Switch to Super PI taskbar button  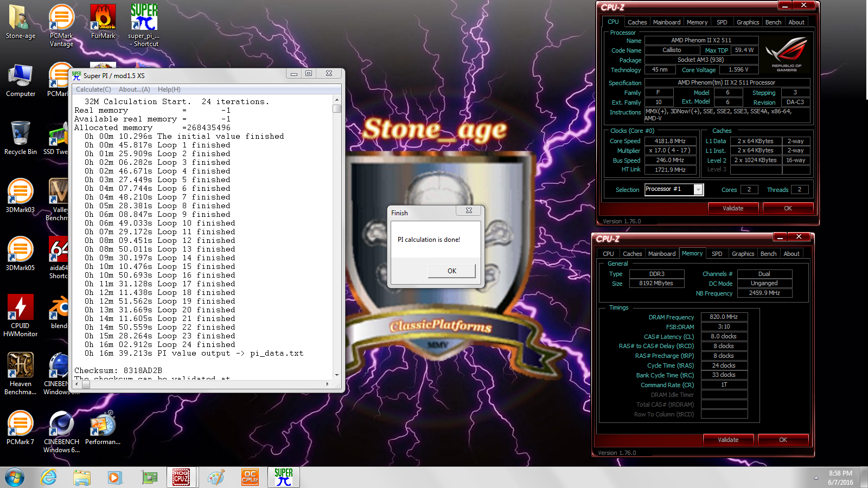(283, 477)
